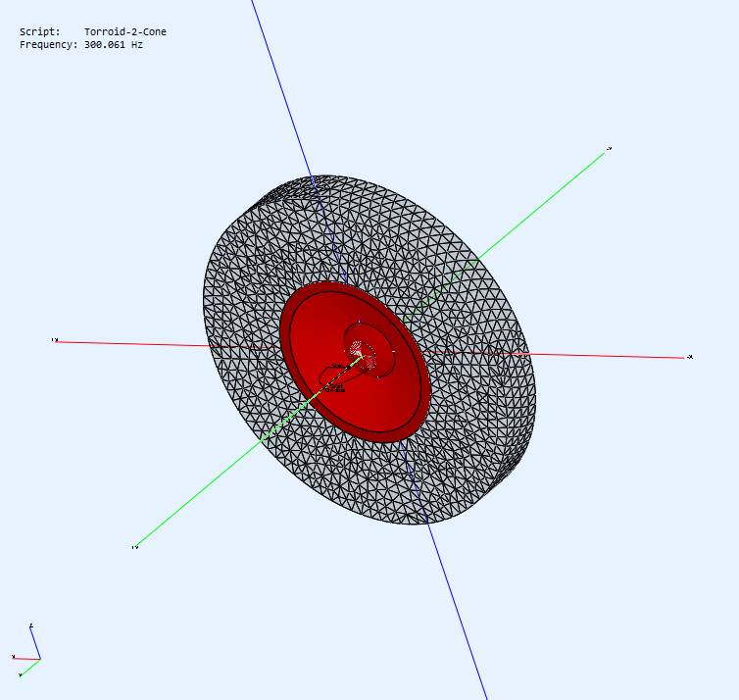Viewport: 739px width, 700px height.
Task: Select the "300.061 Hz" frequency value
Action: pos(114,45)
